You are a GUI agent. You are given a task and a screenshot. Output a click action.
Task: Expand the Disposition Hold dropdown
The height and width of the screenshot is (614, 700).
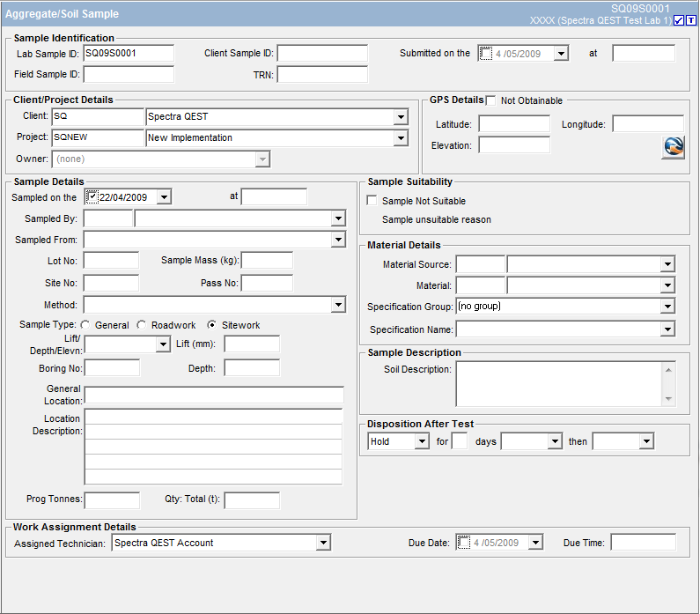point(422,441)
